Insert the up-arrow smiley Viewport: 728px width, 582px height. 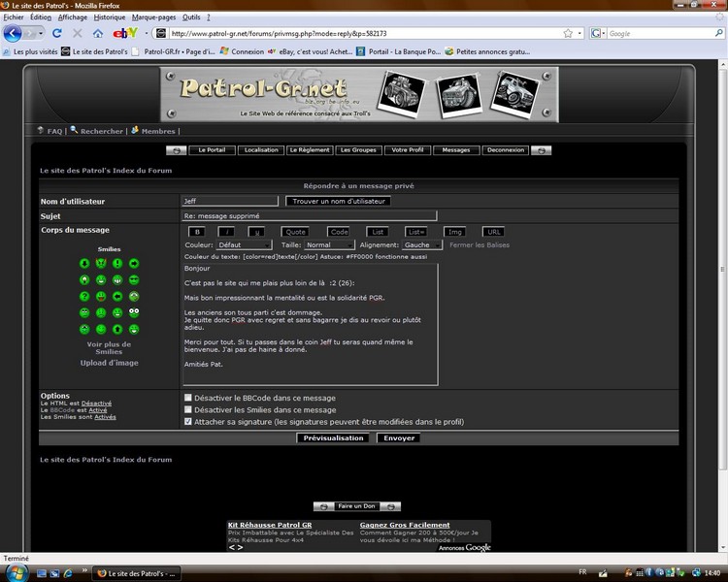[117, 330]
